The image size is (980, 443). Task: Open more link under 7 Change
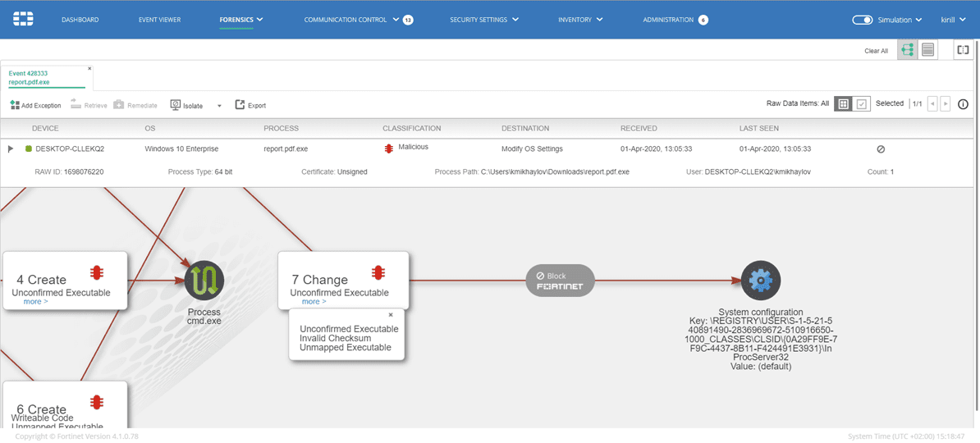point(314,302)
